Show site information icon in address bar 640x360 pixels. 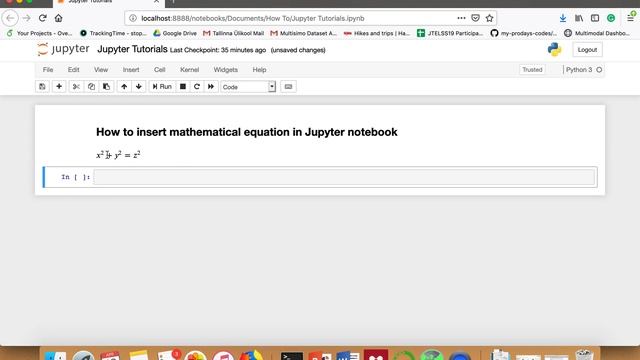pyautogui.click(x=133, y=18)
